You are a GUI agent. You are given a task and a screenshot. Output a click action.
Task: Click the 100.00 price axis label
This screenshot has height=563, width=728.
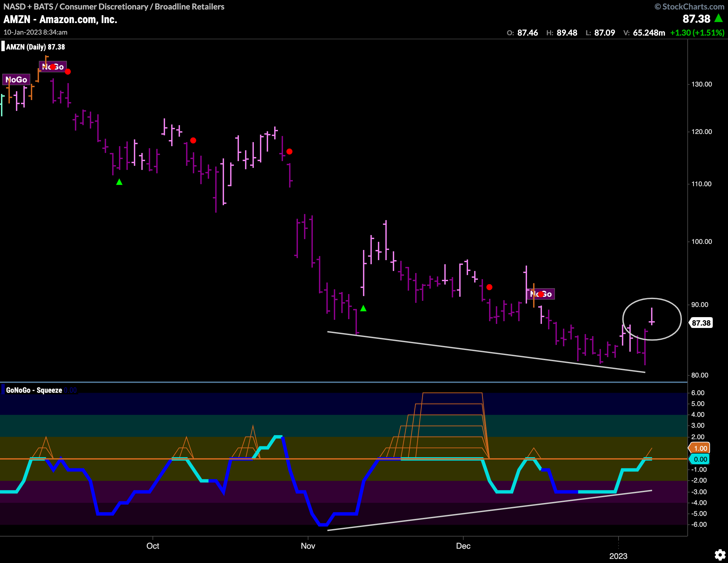click(x=702, y=241)
